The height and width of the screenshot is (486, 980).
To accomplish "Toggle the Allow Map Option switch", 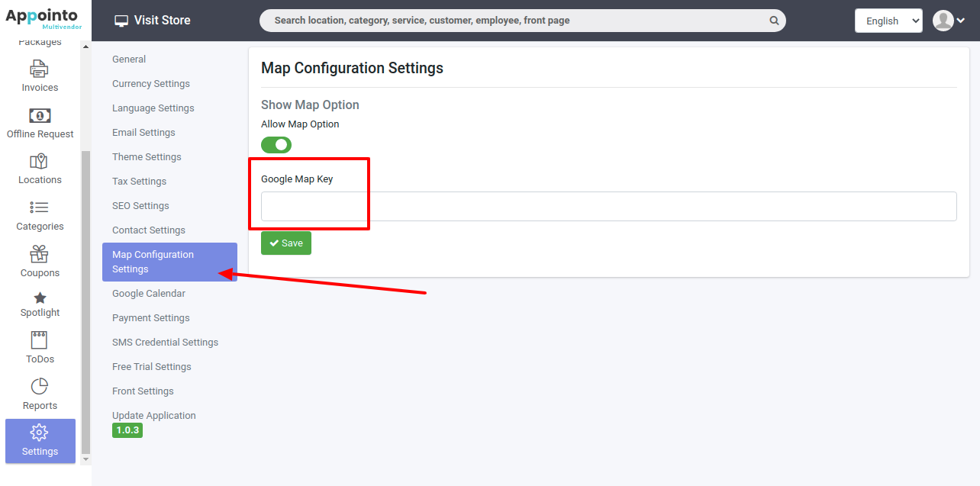I will (276, 145).
